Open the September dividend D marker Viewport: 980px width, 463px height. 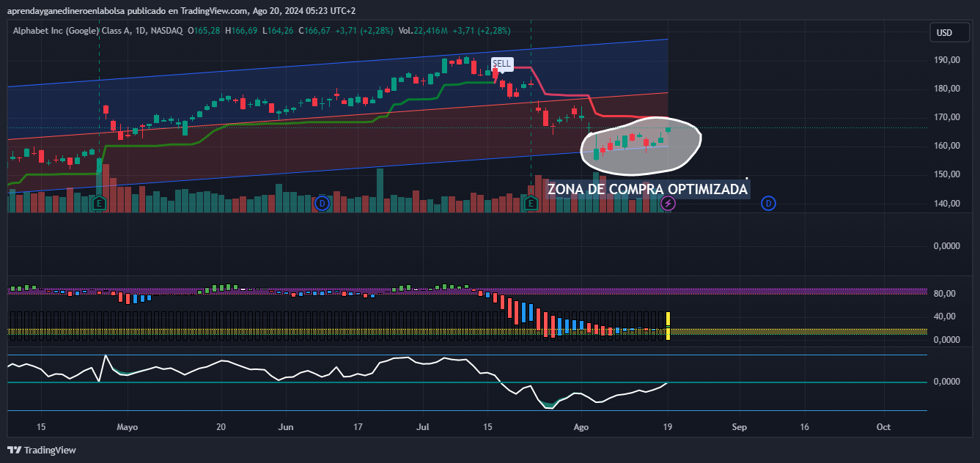pyautogui.click(x=768, y=203)
